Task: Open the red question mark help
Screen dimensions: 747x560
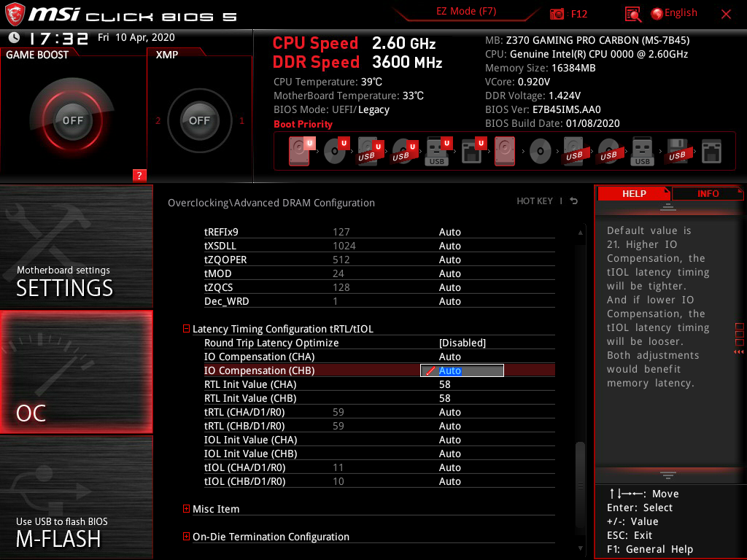Action: click(139, 175)
